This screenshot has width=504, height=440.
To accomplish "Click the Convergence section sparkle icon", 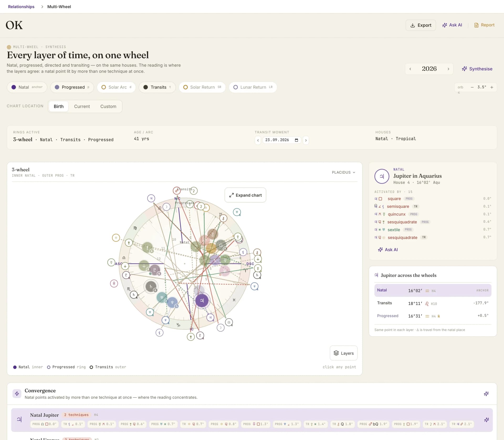I will (486, 394).
